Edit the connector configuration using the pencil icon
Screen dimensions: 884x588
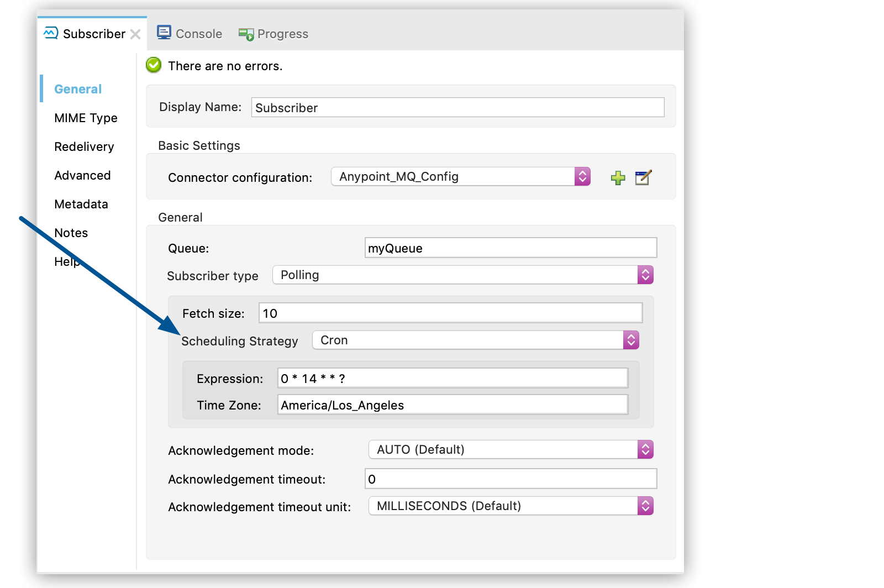pos(643,177)
